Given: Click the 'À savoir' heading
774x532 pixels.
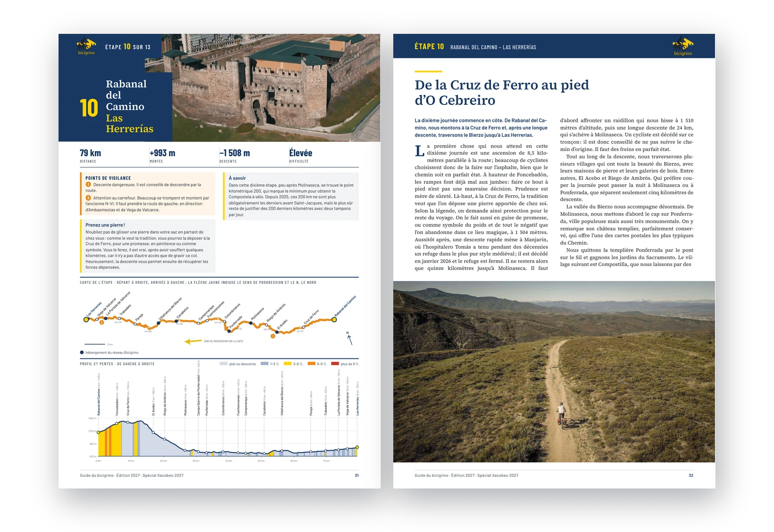Looking at the screenshot, I should point(237,178).
